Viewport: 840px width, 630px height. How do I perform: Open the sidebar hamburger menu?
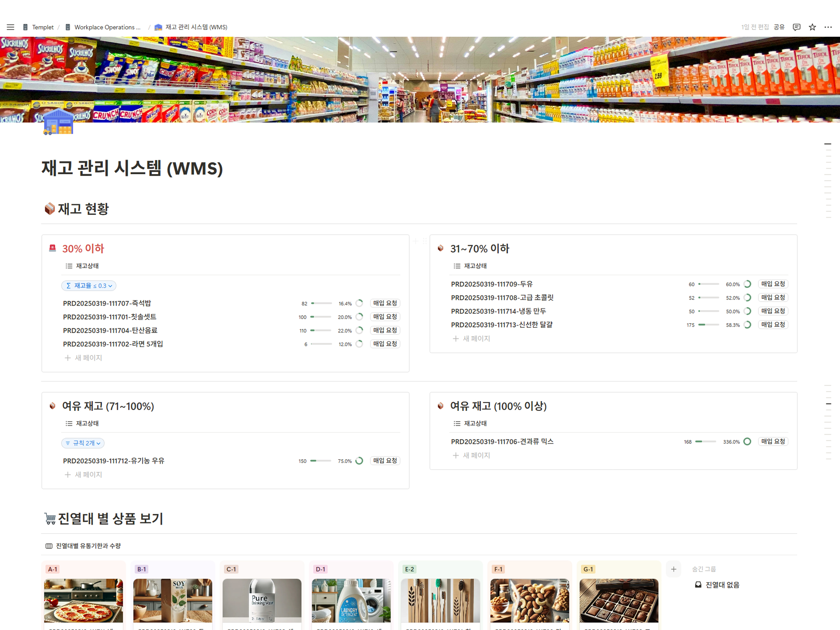point(10,27)
